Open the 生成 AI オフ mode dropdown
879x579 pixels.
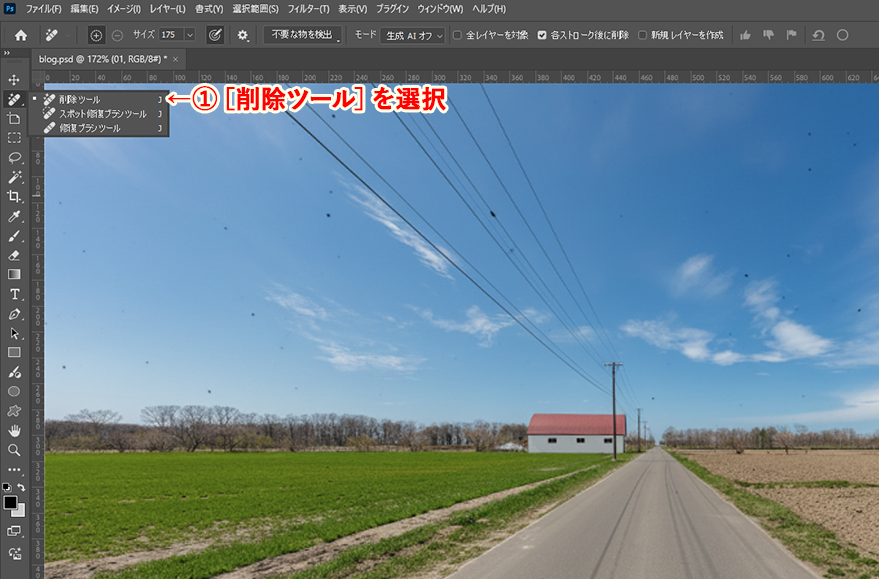412,35
